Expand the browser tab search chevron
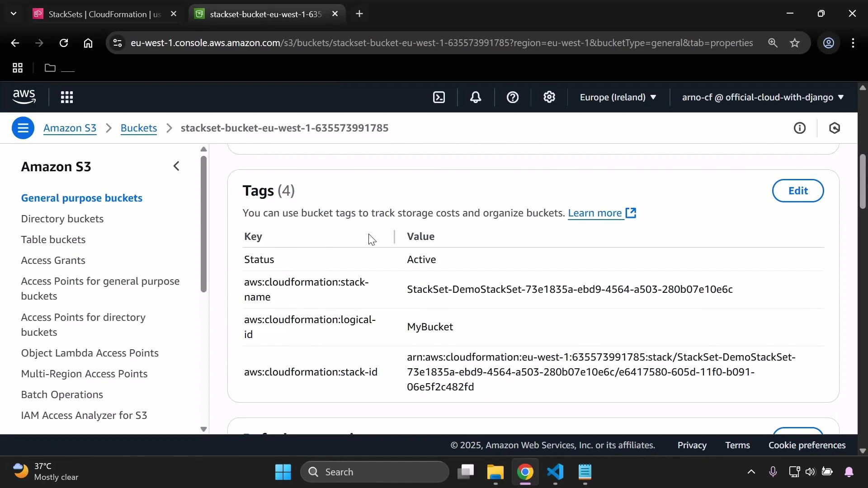The image size is (868, 488). 14,14
